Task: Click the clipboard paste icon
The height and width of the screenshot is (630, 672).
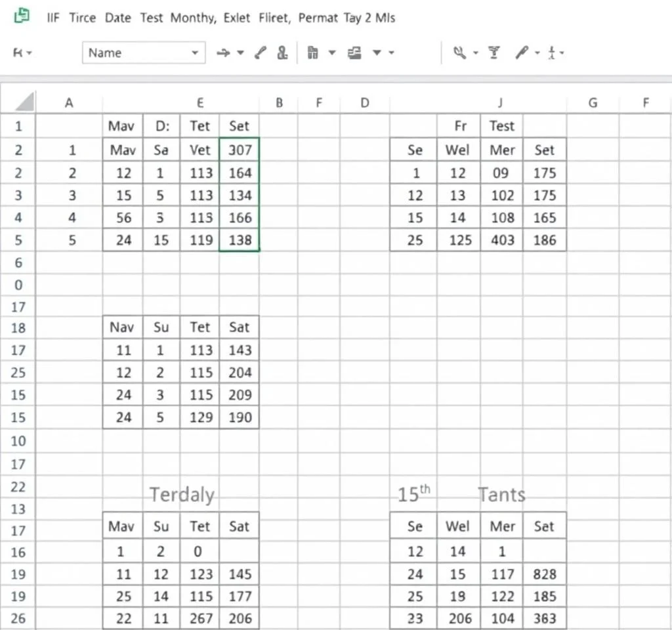Action: [313, 53]
